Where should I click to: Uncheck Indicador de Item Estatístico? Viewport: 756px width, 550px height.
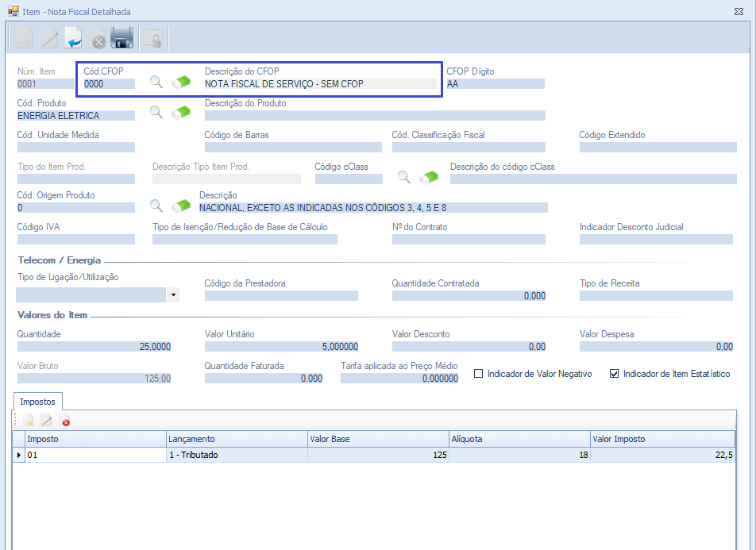click(x=614, y=374)
